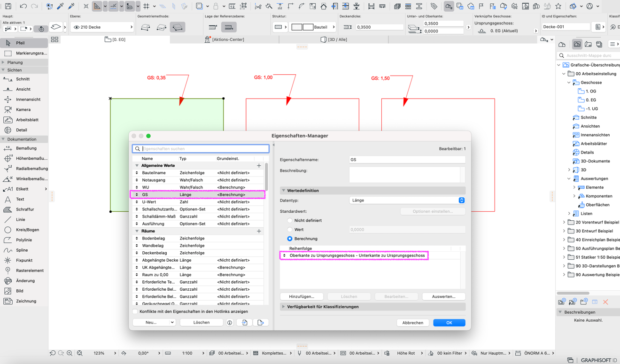Image resolution: width=620 pixels, height=364 pixels.
Task: Collapse the Allgemeine Werte group
Action: (137, 166)
